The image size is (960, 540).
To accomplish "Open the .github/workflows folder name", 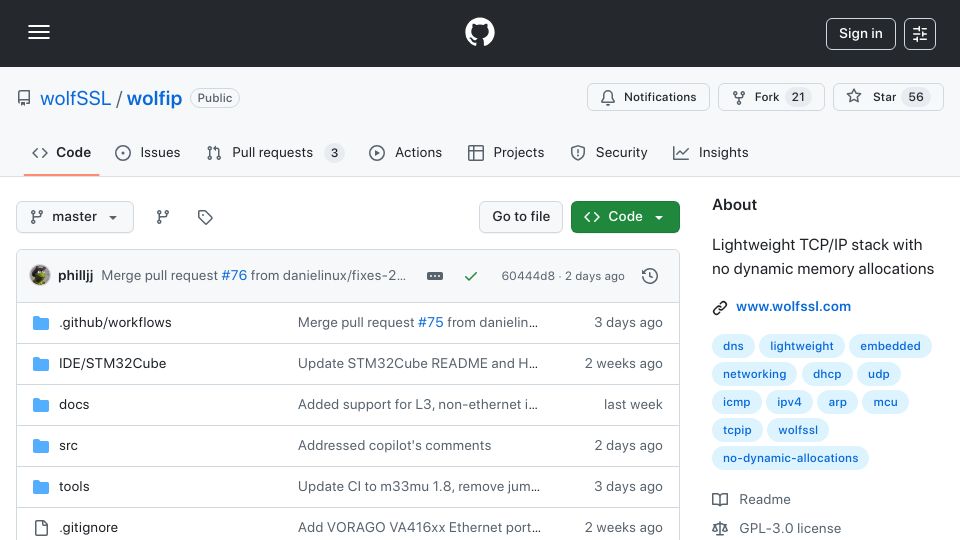I will [x=115, y=323].
